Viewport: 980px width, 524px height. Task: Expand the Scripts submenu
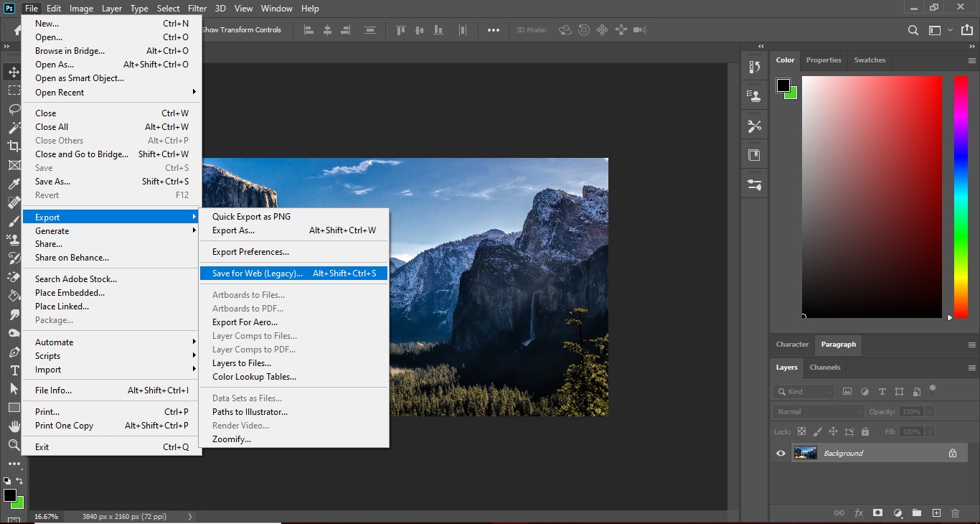coord(112,356)
